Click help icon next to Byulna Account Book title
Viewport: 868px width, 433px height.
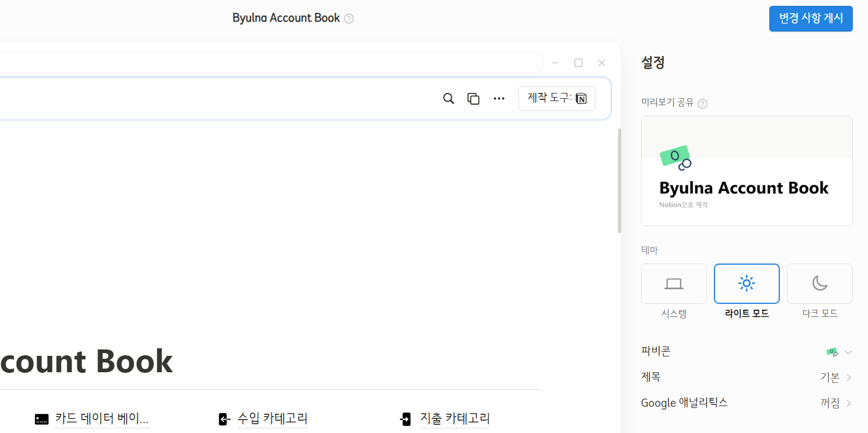click(x=349, y=19)
